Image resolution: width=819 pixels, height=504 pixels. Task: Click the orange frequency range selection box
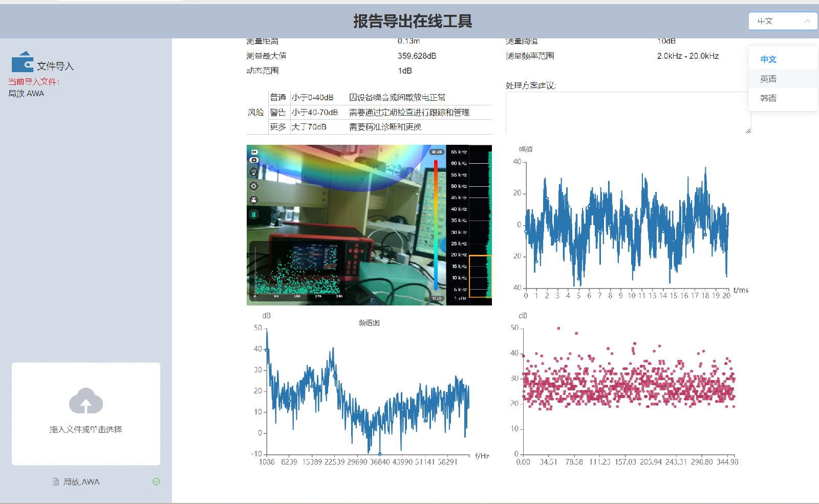(x=480, y=276)
